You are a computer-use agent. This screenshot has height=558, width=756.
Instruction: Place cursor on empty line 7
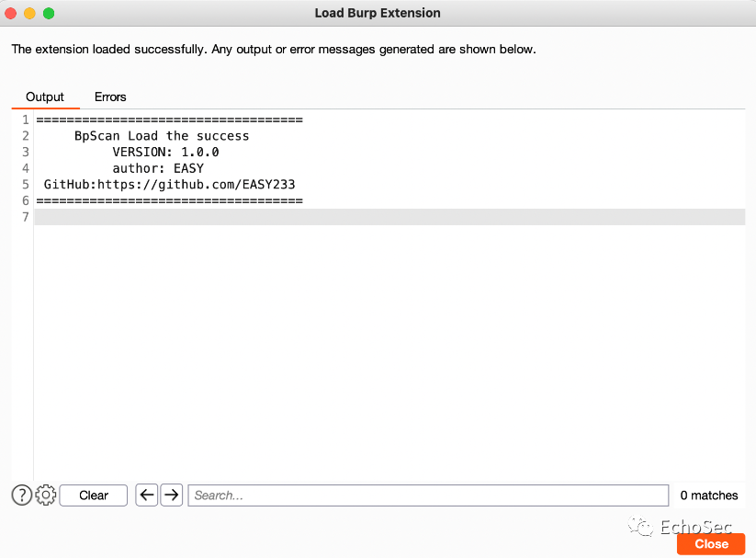pyautogui.click(x=389, y=217)
